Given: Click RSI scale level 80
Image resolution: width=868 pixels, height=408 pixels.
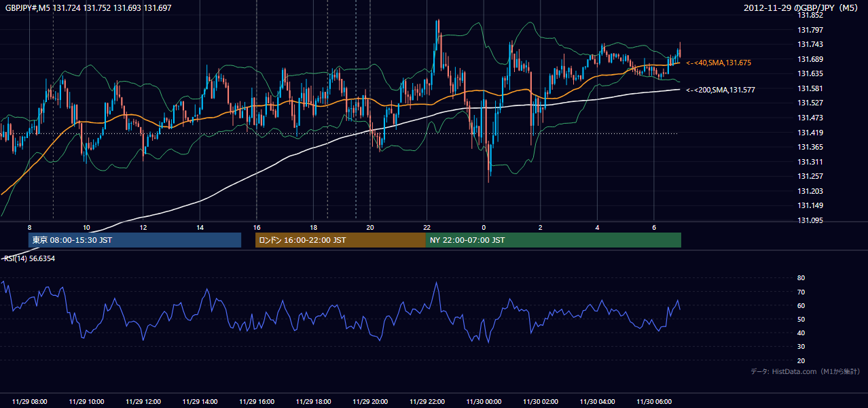Looking at the screenshot, I should pos(801,278).
